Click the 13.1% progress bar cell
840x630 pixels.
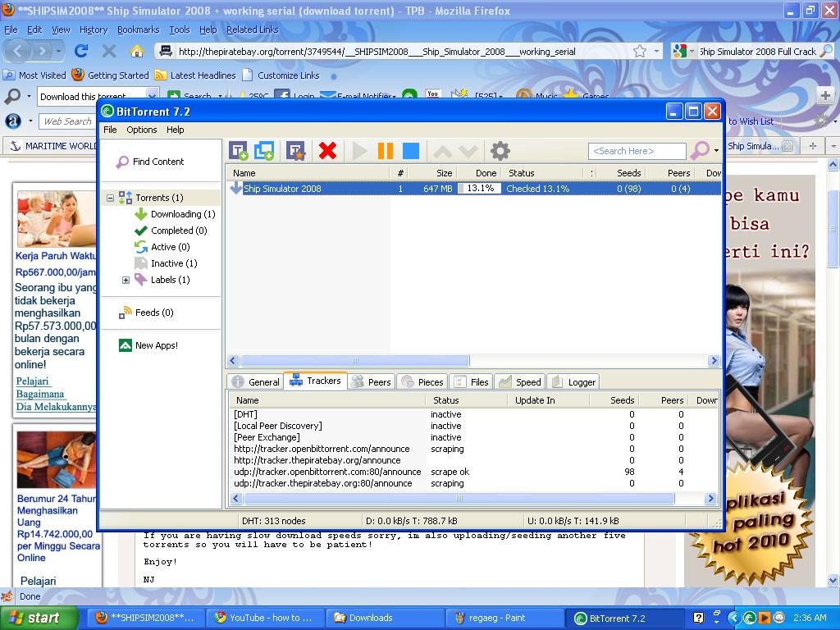pyautogui.click(x=479, y=189)
